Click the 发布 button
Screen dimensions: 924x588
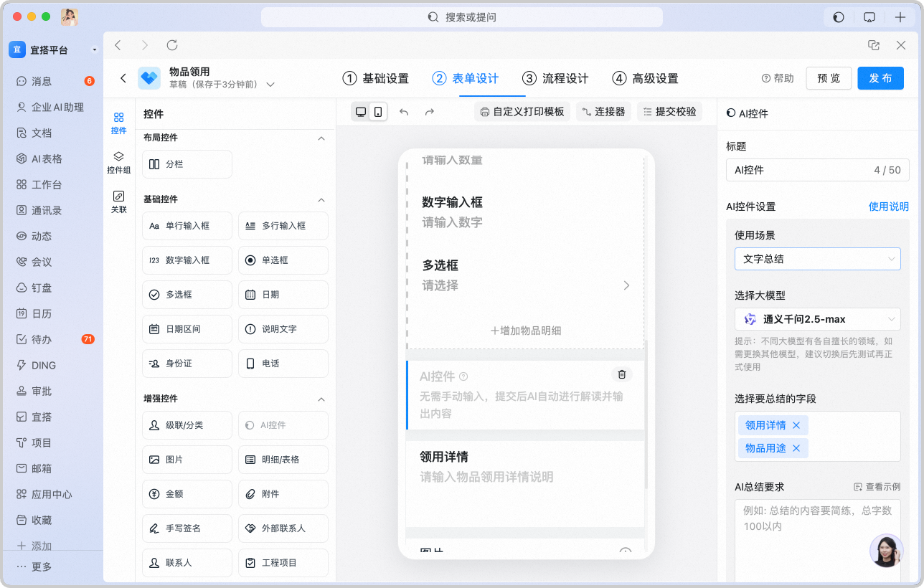(x=880, y=78)
